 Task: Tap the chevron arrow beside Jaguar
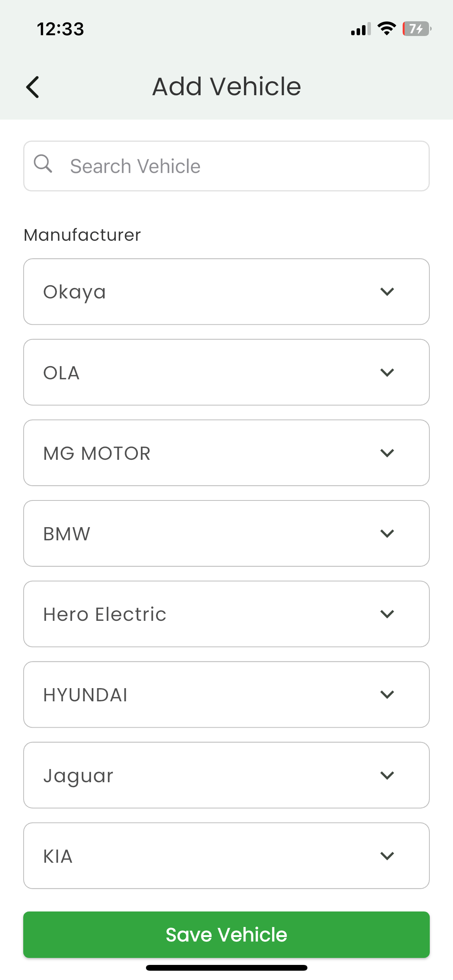pyautogui.click(x=387, y=775)
